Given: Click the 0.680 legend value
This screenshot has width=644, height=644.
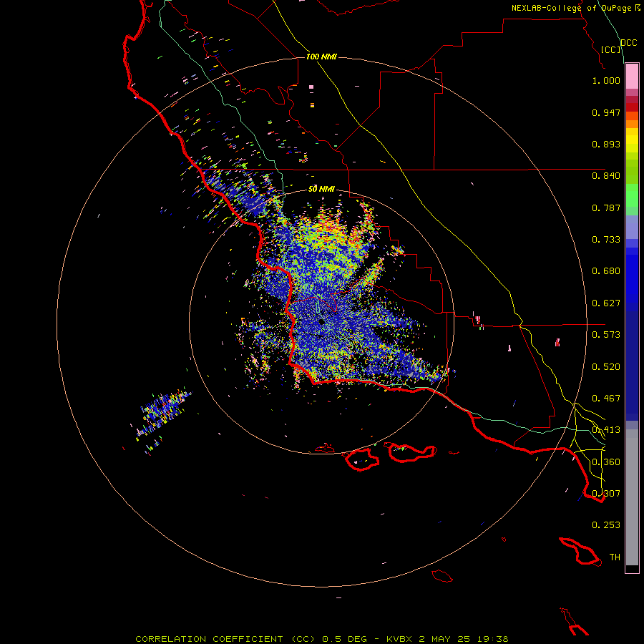Looking at the screenshot, I should (606, 271).
